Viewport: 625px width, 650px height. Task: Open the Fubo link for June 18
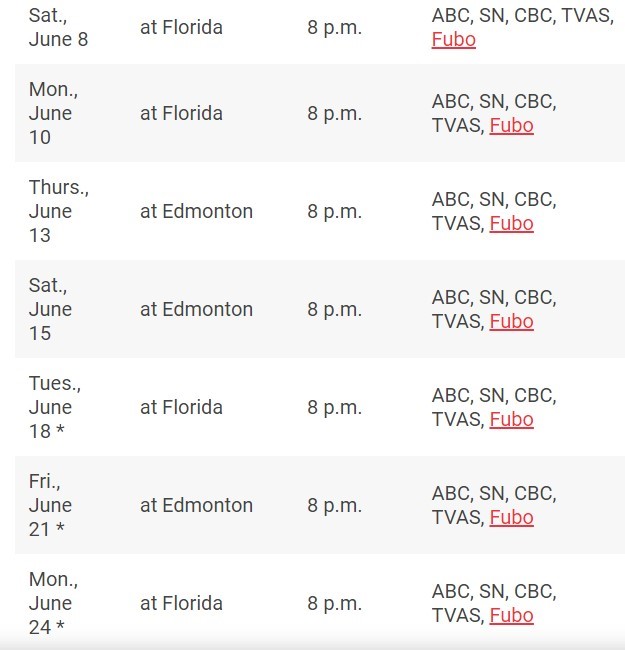click(x=511, y=420)
